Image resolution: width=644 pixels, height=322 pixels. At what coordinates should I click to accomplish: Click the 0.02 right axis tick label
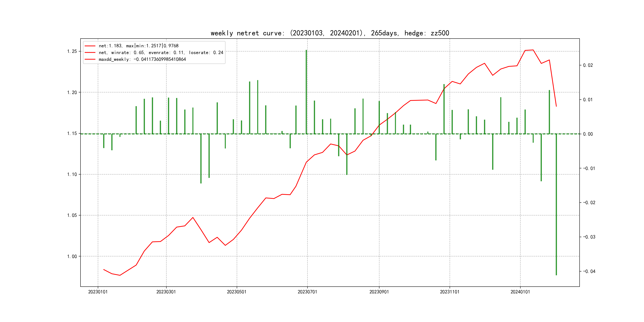(588, 65)
